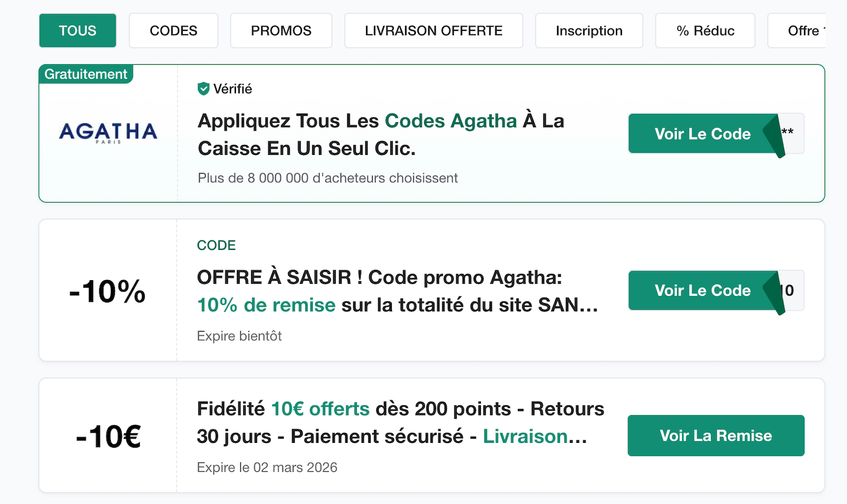Viewport: 847px width, 504px height.
Task: Click the Agatha Paris brand logo
Action: click(x=107, y=132)
